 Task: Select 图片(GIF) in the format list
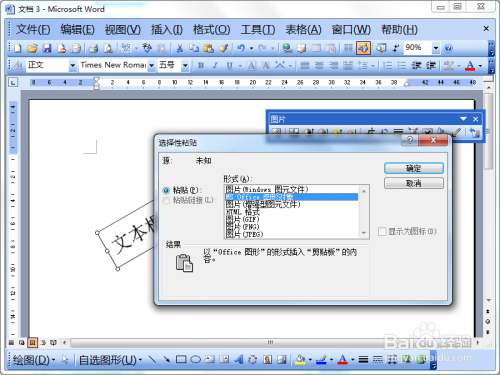tap(291, 219)
